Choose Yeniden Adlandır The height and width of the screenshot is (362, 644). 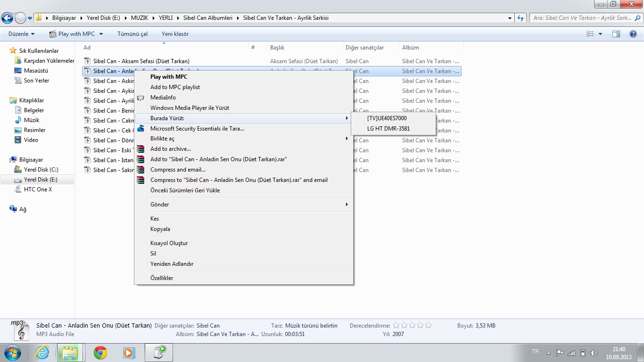point(172,264)
